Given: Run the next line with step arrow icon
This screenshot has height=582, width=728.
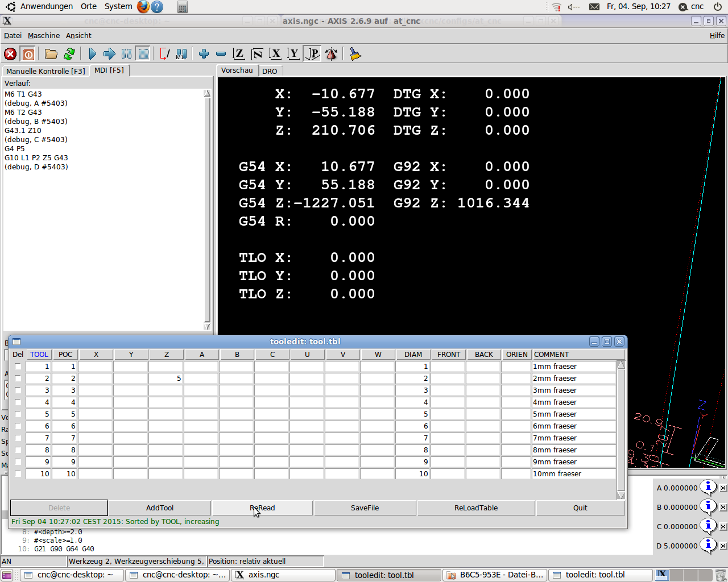Looking at the screenshot, I should click(109, 54).
